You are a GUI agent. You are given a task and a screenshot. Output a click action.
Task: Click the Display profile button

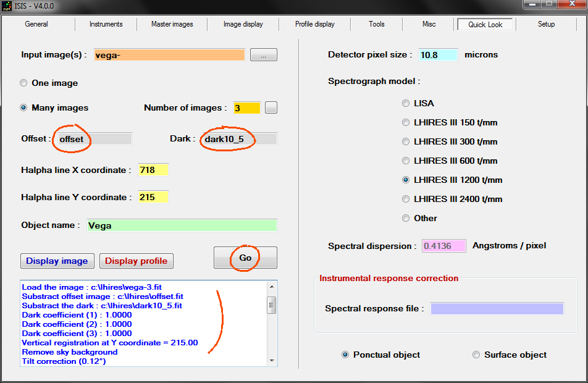[x=136, y=261]
